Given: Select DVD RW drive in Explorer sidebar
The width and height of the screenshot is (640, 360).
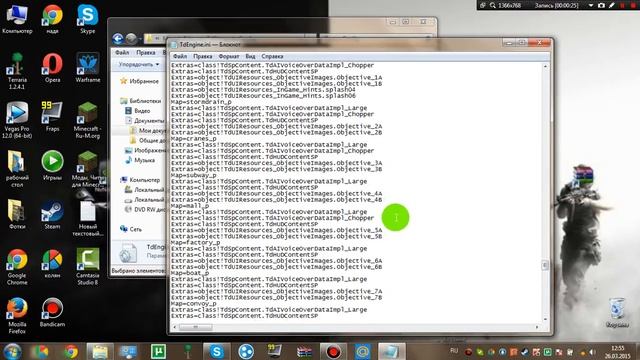Looking at the screenshot, I should [x=145, y=209].
